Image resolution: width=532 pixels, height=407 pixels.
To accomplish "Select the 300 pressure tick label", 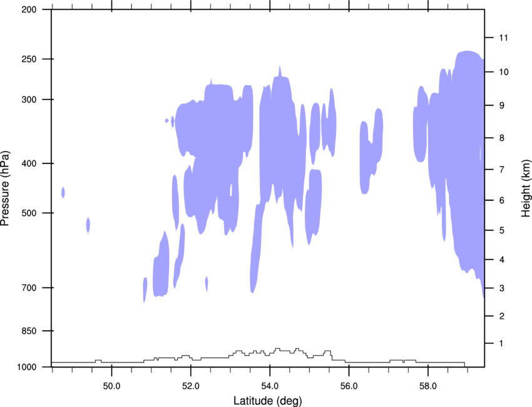I will coord(29,100).
